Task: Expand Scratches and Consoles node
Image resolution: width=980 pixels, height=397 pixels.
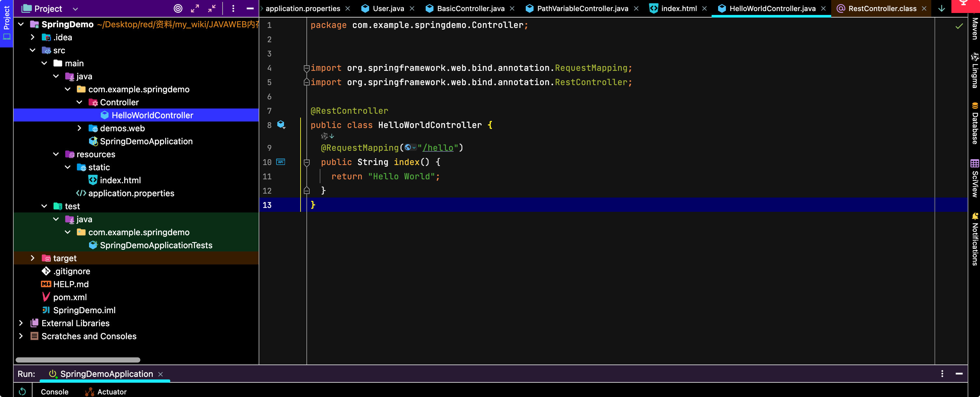Action: (x=21, y=336)
